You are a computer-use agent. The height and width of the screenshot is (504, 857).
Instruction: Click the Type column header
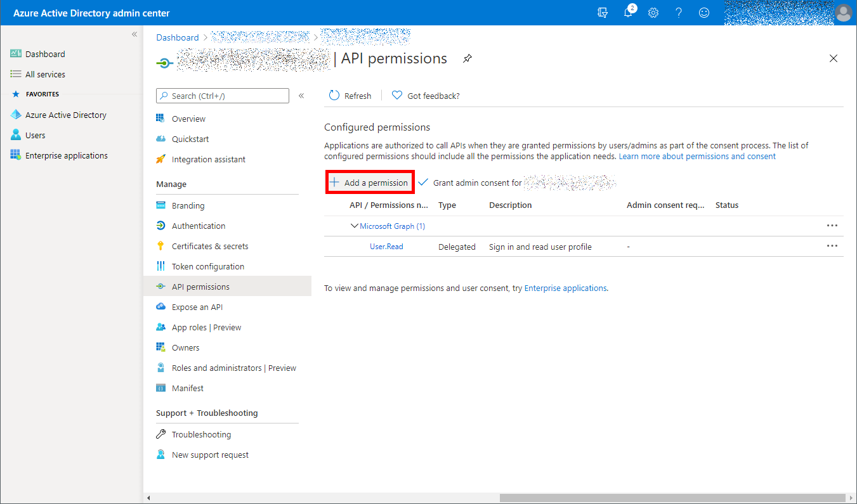[447, 205]
